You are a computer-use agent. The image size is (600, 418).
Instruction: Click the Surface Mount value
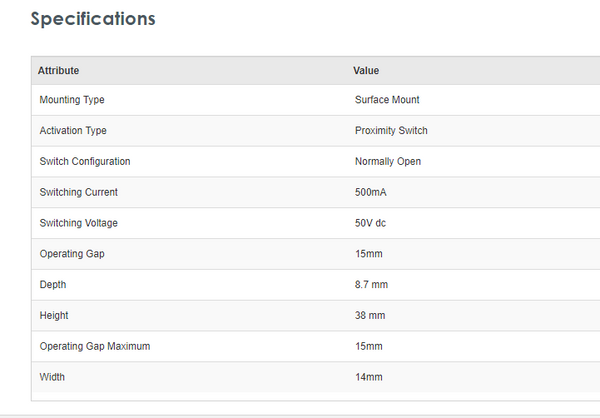coord(387,100)
